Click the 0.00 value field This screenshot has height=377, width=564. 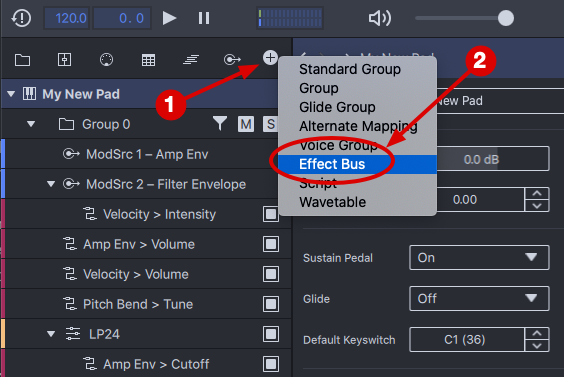pos(480,199)
